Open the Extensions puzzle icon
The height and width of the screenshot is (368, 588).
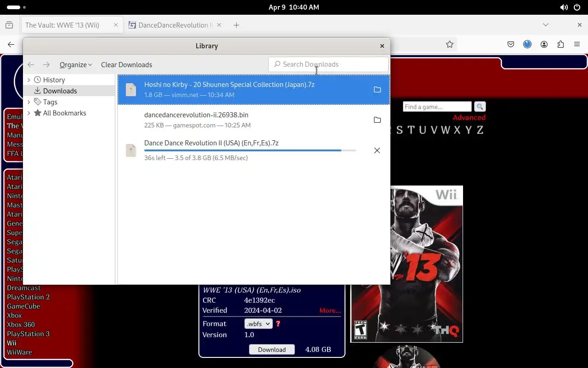560,45
